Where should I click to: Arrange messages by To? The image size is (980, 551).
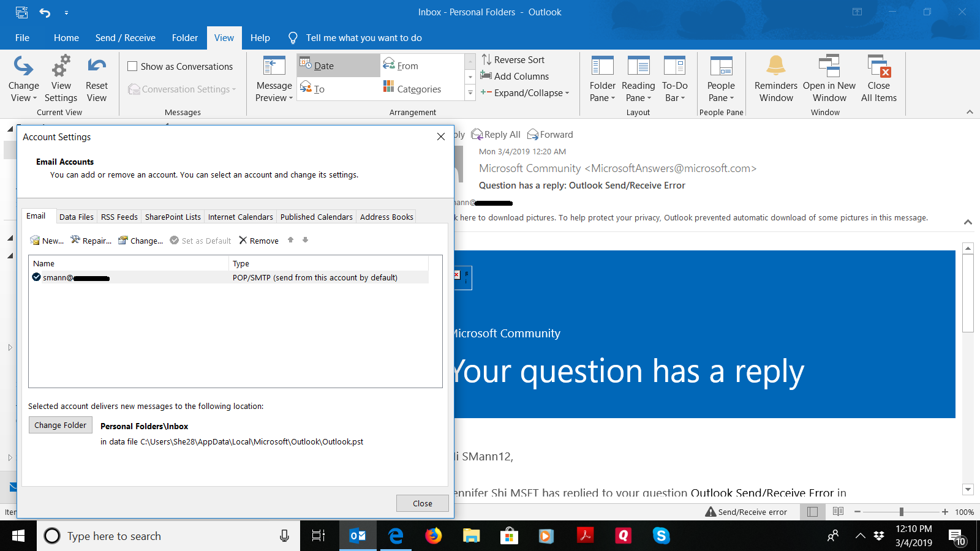(339, 89)
